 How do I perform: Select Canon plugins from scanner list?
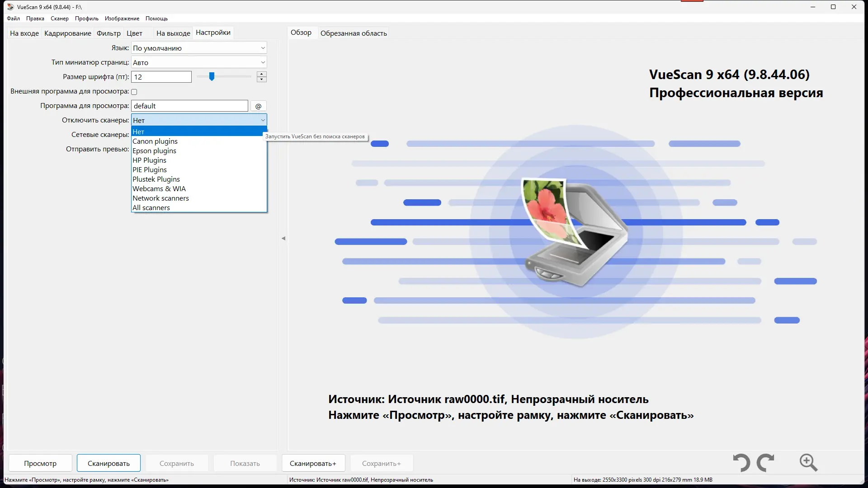[155, 141]
